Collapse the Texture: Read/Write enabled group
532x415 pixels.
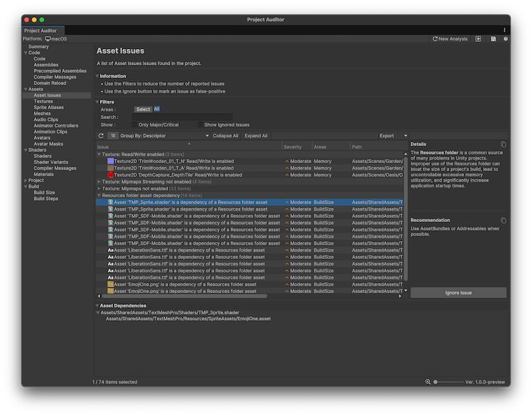click(x=99, y=154)
